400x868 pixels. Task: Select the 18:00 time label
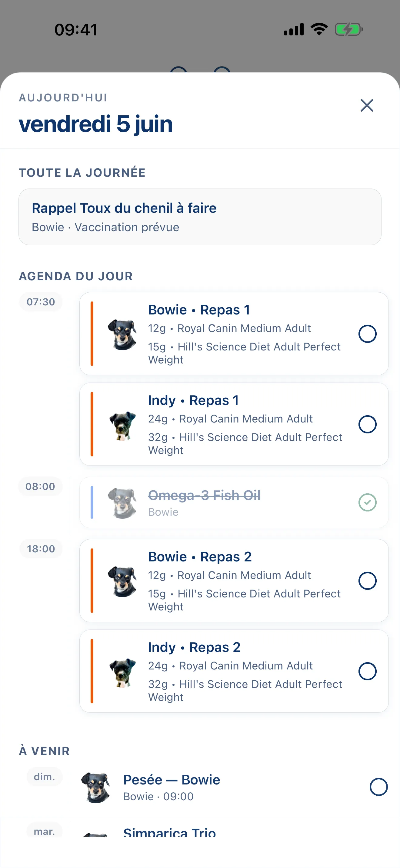(x=41, y=549)
